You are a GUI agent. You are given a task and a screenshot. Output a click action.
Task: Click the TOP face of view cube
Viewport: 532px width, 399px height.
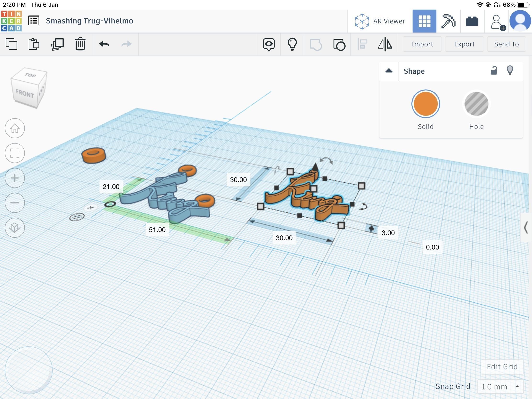[30, 75]
